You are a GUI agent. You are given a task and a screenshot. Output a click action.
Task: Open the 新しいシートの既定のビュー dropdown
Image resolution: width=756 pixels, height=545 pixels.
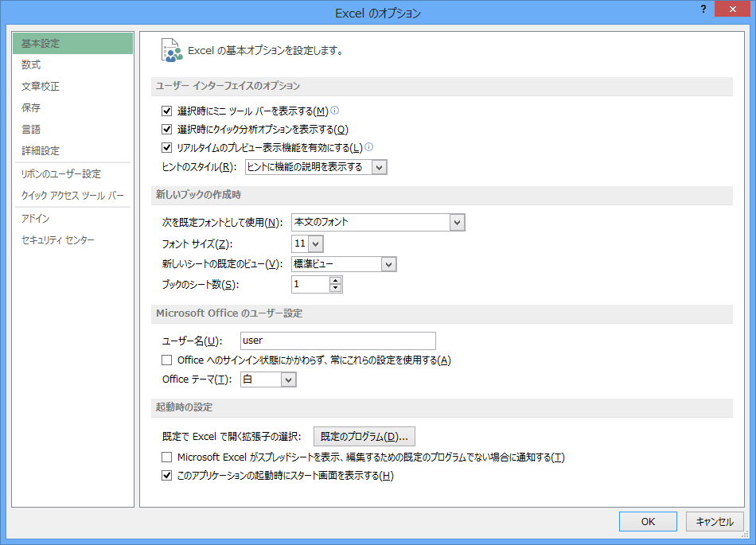[x=388, y=264]
